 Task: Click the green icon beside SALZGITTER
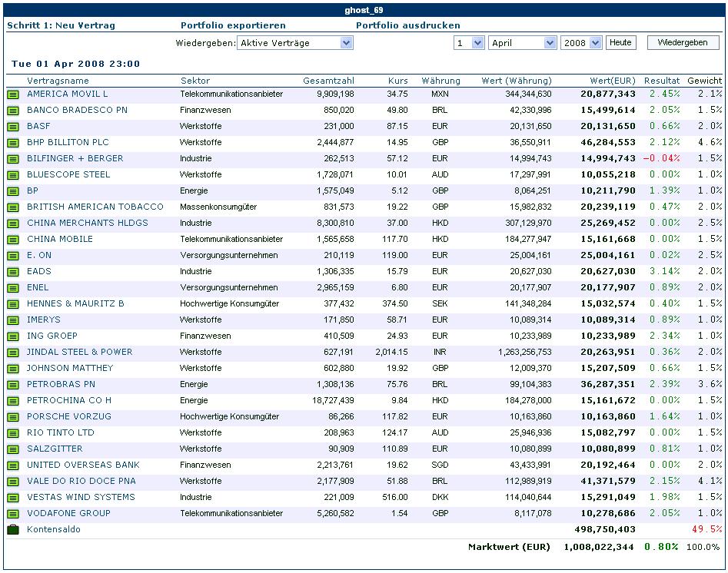click(x=13, y=449)
